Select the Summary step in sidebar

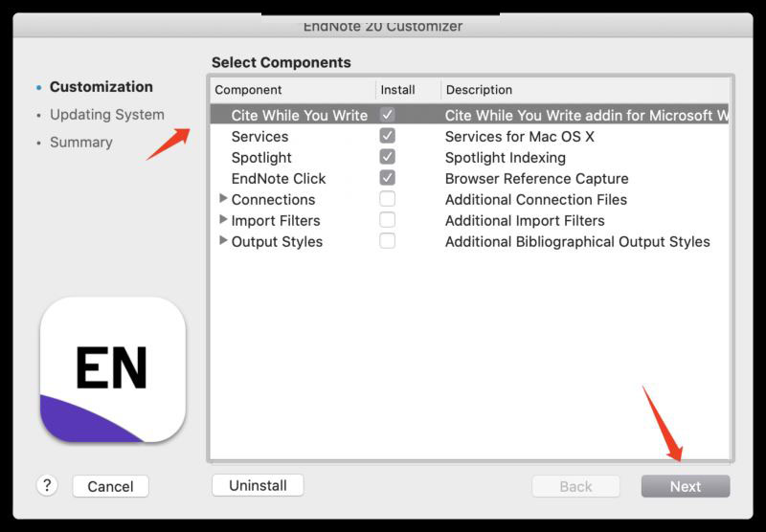click(81, 142)
